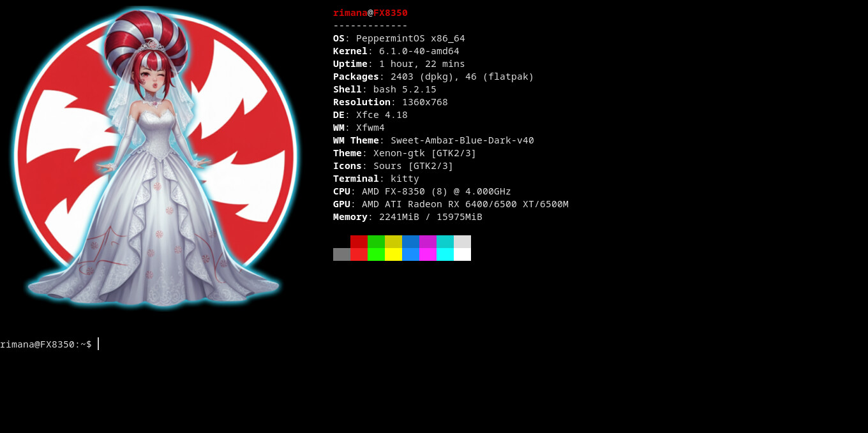Click the dark yellow swatch in top row
The height and width of the screenshot is (433, 868).
click(x=393, y=242)
